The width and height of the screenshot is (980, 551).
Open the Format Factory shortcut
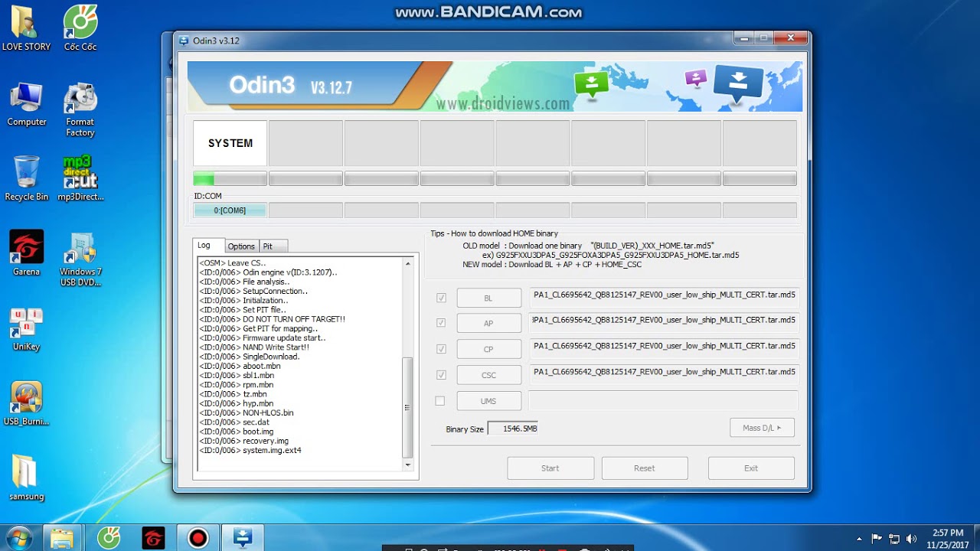(80, 110)
